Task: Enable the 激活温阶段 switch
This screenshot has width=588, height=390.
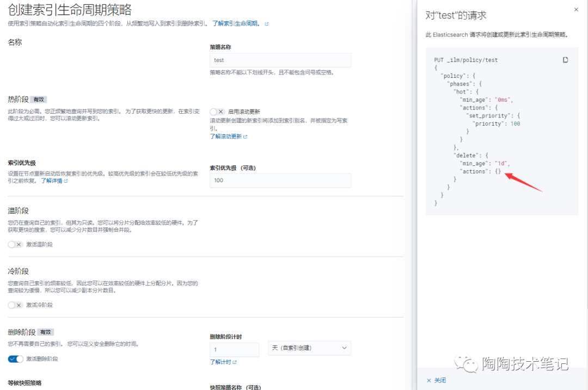Action: [x=15, y=244]
